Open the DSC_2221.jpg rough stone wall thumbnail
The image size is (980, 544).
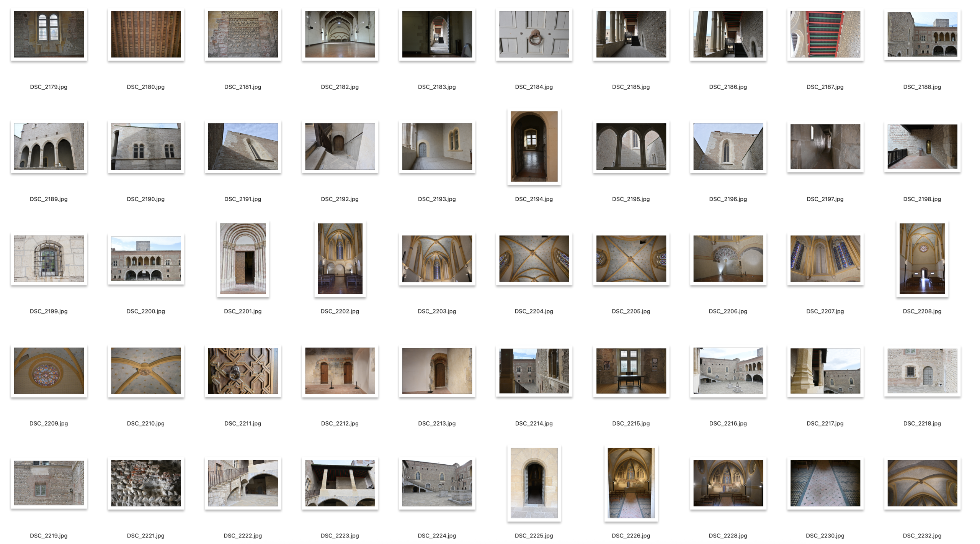point(146,483)
